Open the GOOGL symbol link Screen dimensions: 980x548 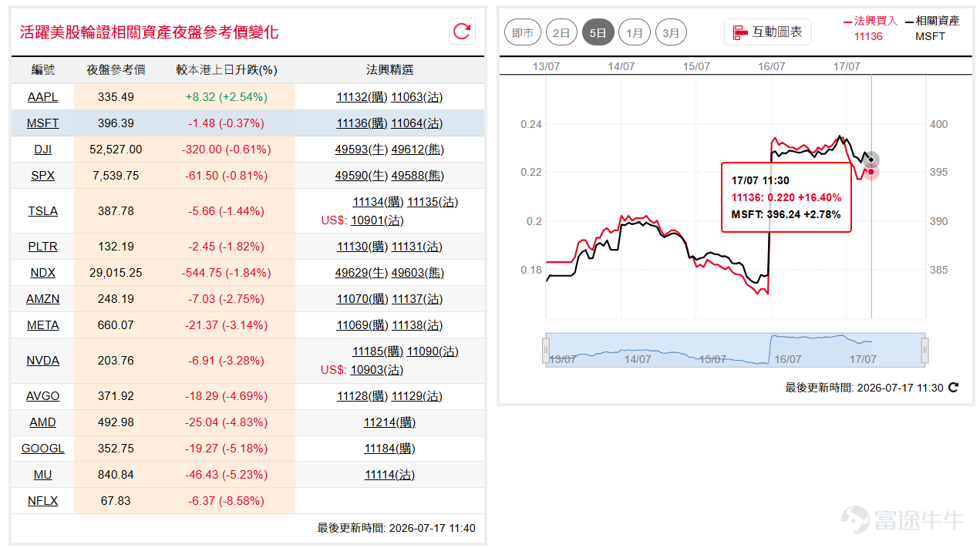click(43, 449)
